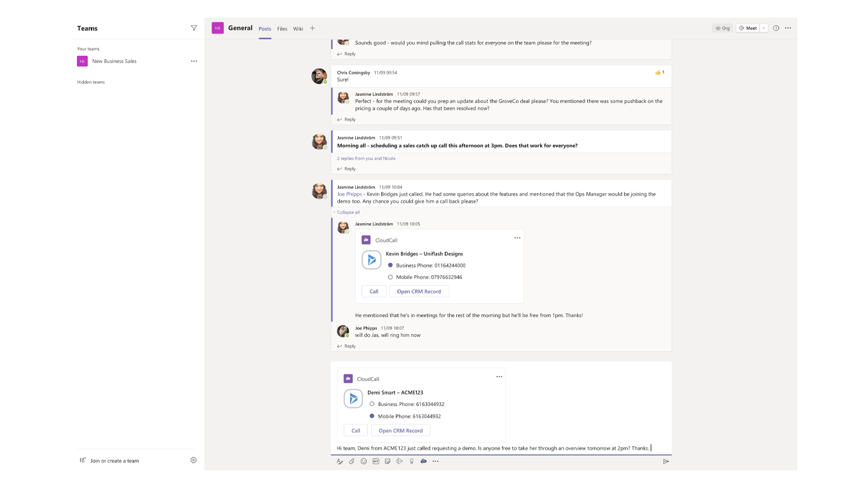Open more options on Kevin Bridges CloudCall card
868x488 pixels.
pyautogui.click(x=517, y=238)
